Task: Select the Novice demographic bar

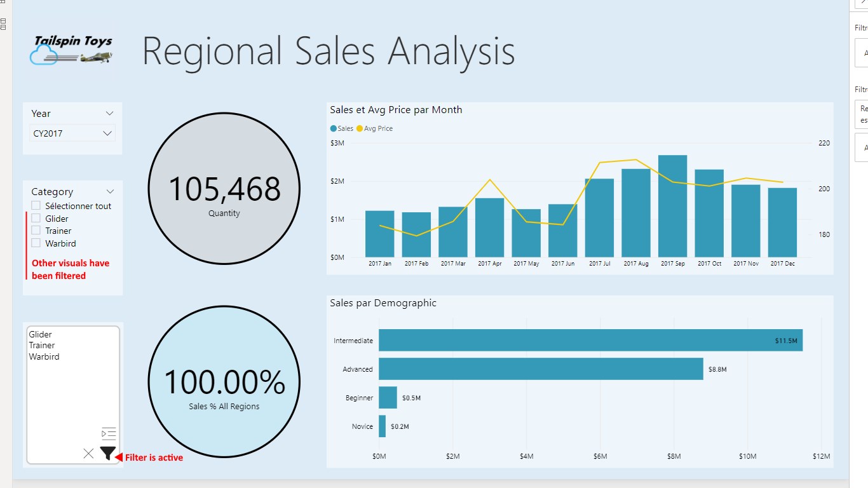Action: click(x=383, y=426)
